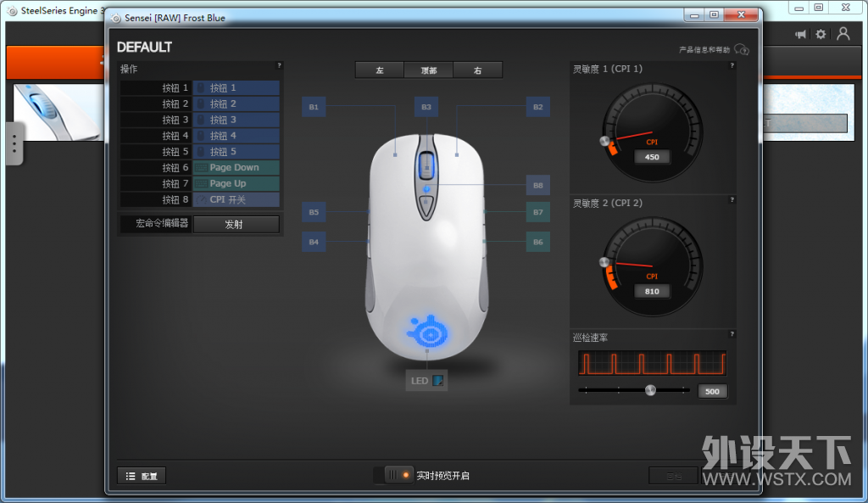Select the 左 mouse view tab

(379, 70)
